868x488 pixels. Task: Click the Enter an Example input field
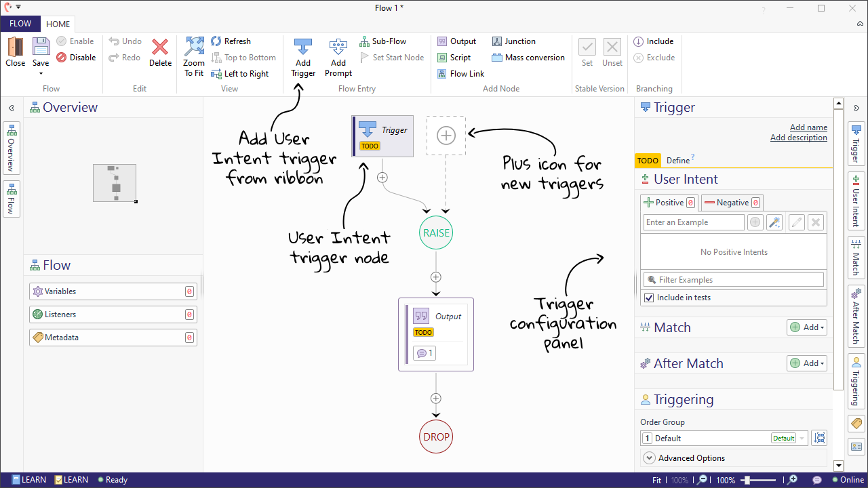[x=693, y=222]
